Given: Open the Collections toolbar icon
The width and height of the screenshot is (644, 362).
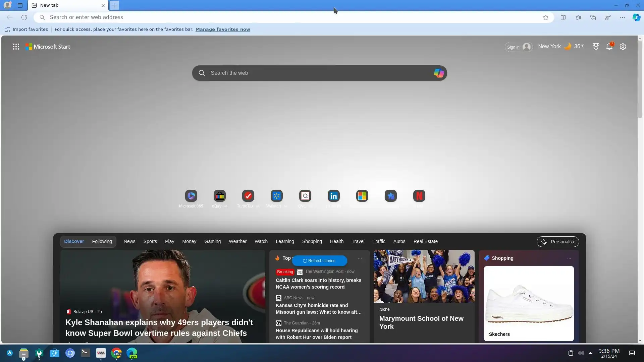Looking at the screenshot, I should pyautogui.click(x=593, y=17).
